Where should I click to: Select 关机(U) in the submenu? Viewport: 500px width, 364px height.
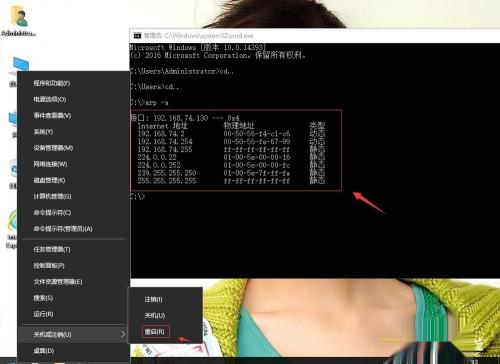point(155,315)
